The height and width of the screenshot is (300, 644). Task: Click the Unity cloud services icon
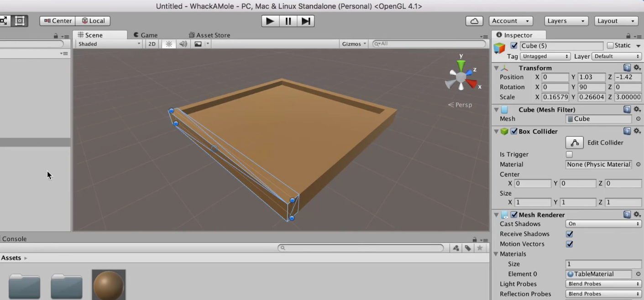pyautogui.click(x=474, y=21)
